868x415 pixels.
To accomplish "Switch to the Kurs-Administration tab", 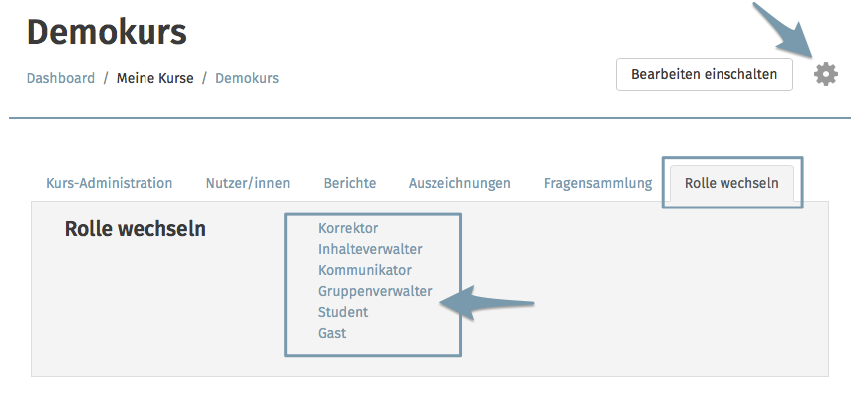I will (x=109, y=183).
